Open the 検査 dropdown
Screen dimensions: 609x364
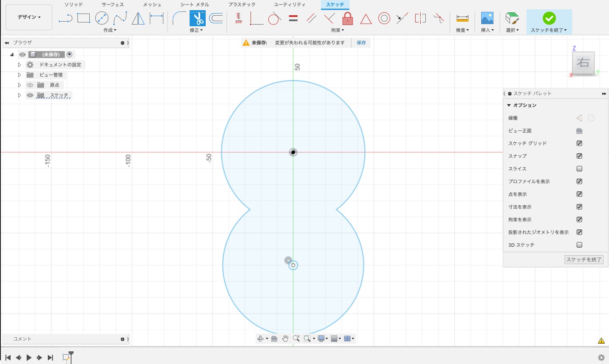[x=462, y=30]
